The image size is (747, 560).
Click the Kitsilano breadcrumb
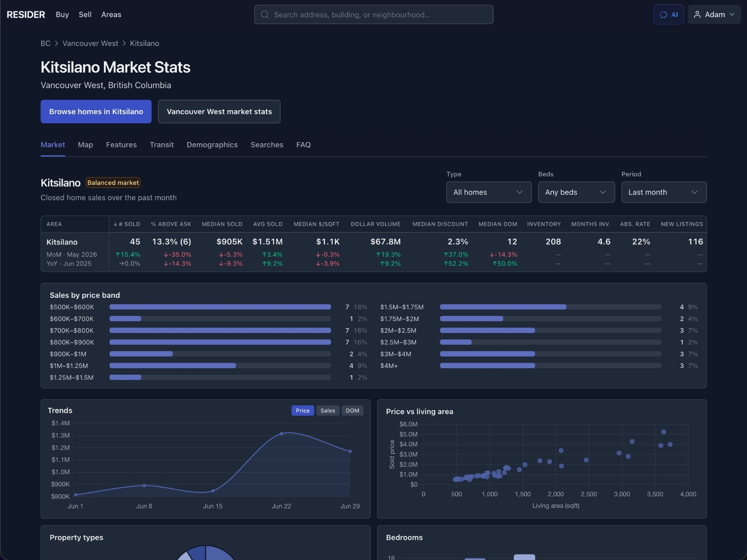click(x=144, y=43)
